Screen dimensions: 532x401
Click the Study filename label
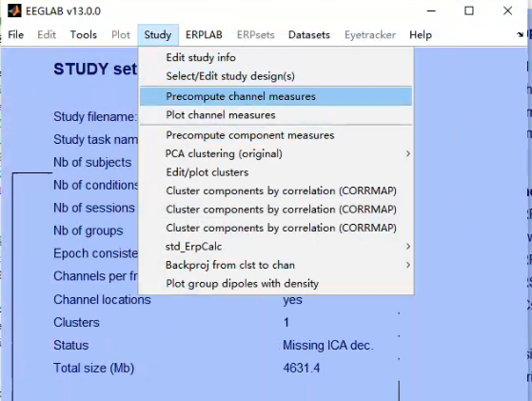(x=95, y=117)
